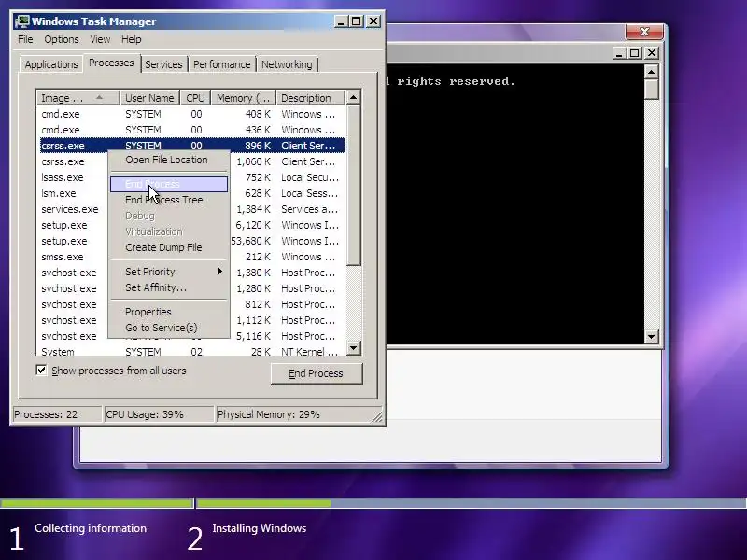Click the End Process button

click(x=317, y=373)
